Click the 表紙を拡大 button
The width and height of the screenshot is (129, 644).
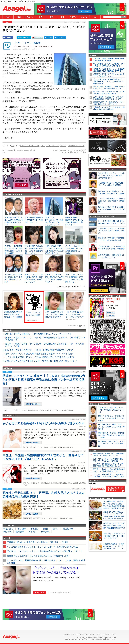click(111, 312)
